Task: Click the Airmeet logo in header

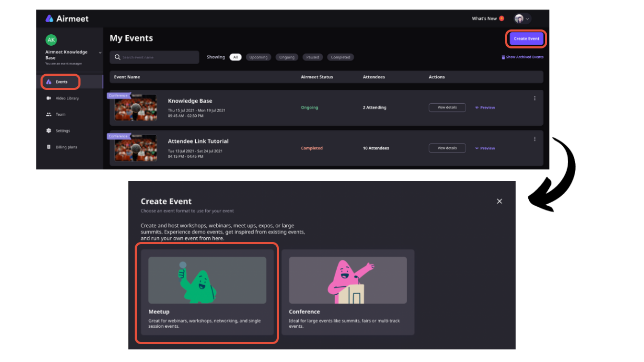Action: coord(67,18)
